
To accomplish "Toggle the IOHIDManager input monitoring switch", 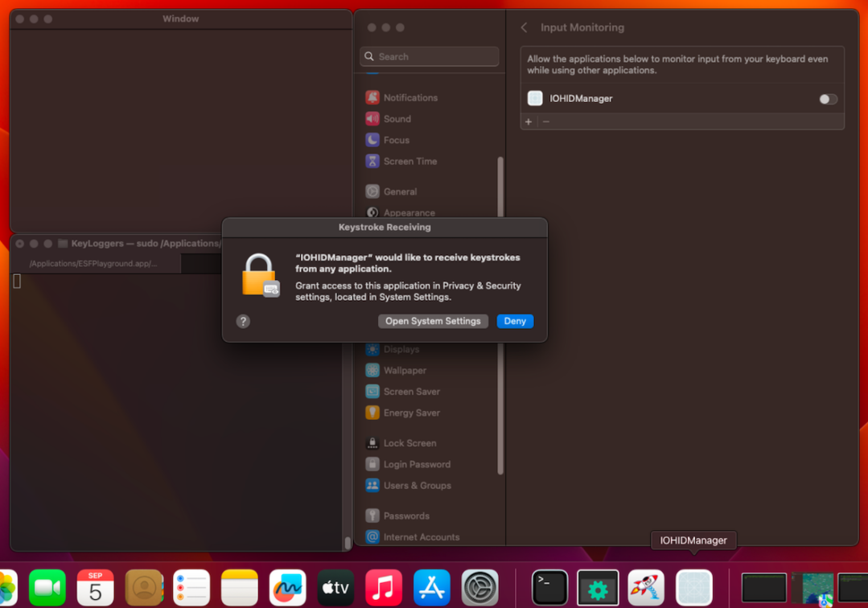I will tap(828, 99).
